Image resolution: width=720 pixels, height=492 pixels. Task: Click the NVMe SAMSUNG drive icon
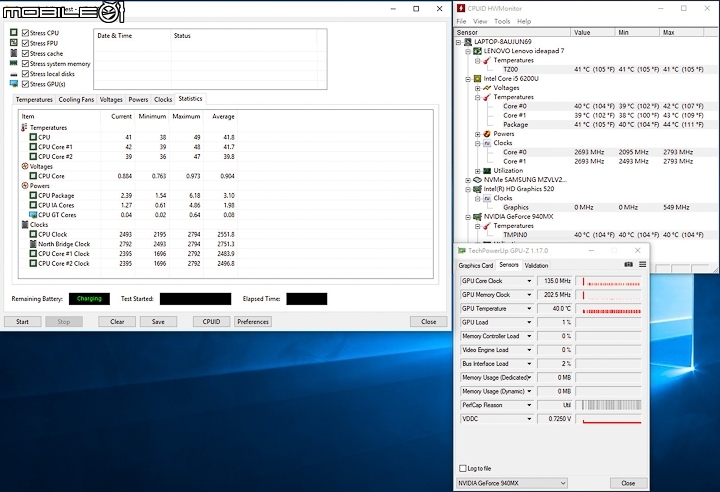(x=478, y=180)
